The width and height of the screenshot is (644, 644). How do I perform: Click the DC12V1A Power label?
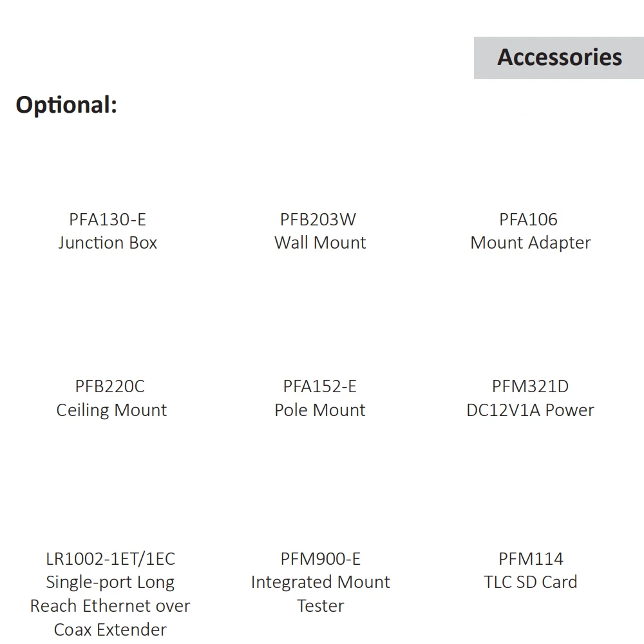[x=530, y=410]
